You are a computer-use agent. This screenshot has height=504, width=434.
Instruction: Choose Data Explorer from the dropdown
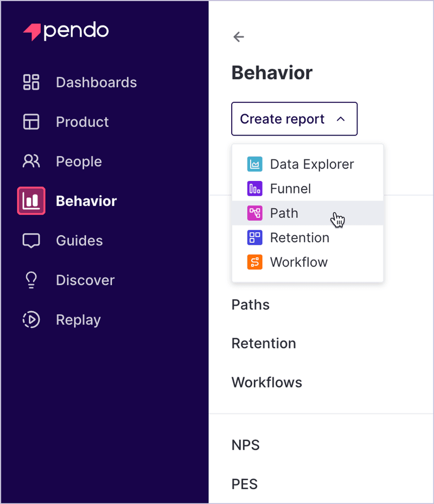coord(311,164)
